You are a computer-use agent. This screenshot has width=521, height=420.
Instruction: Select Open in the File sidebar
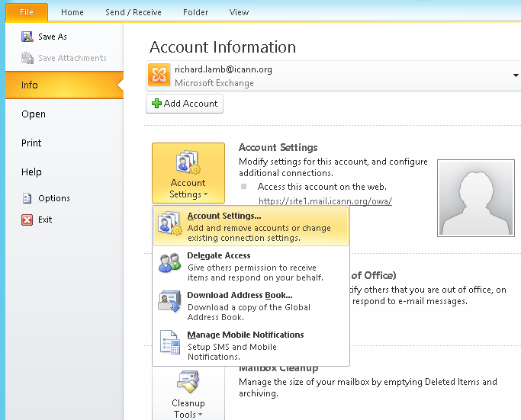coord(34,114)
